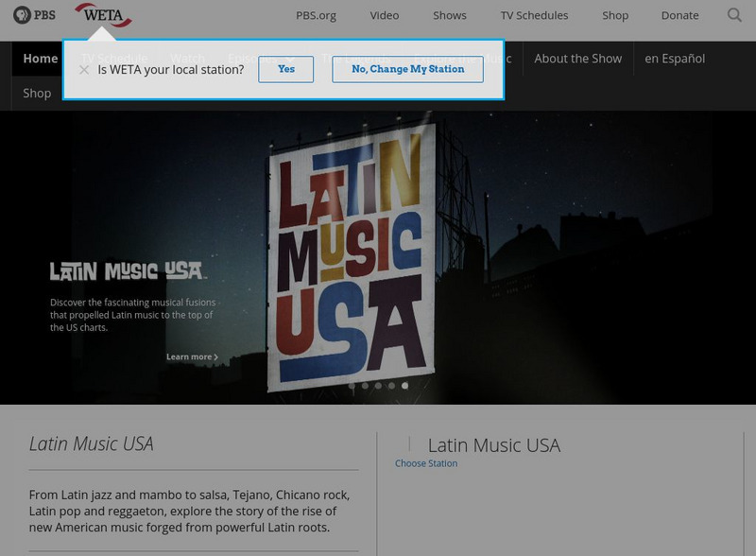Open Shop in the show menu
756x556 pixels.
point(37,94)
